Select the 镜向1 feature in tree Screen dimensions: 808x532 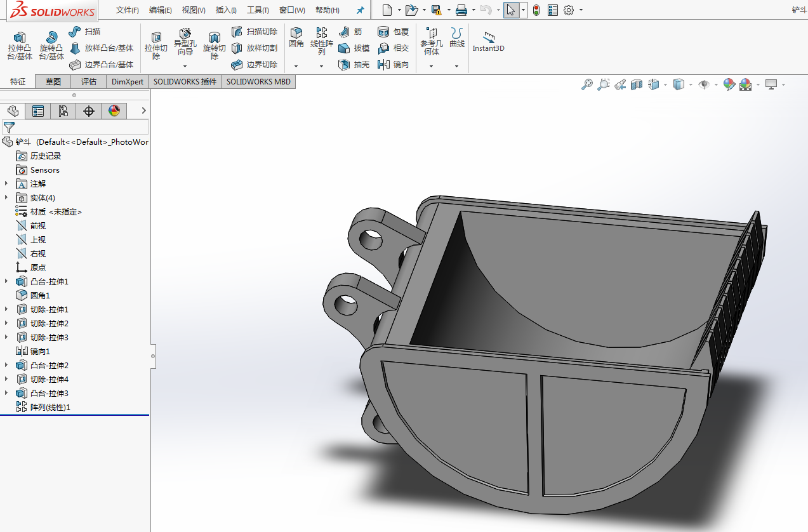(x=39, y=351)
